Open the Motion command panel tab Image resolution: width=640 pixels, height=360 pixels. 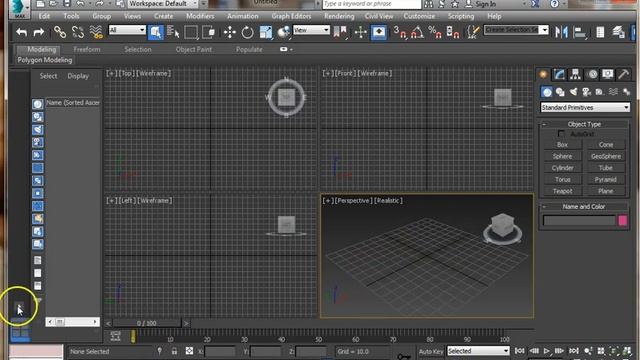[x=592, y=74]
